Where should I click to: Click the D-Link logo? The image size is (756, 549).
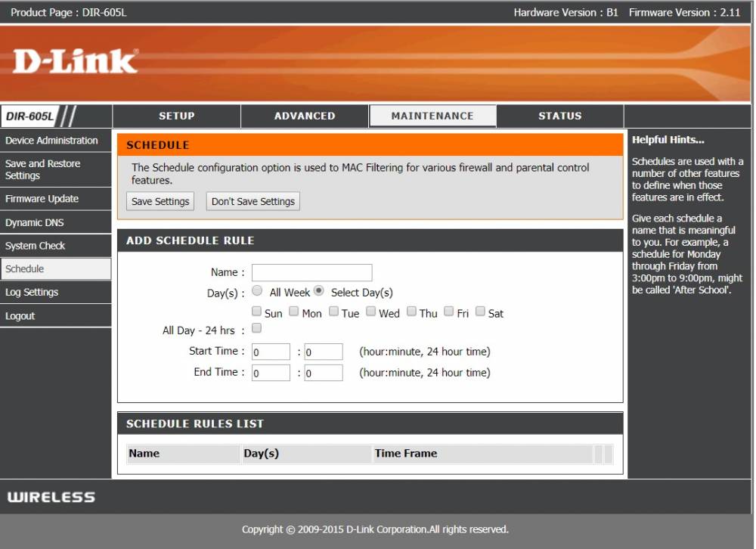click(75, 61)
